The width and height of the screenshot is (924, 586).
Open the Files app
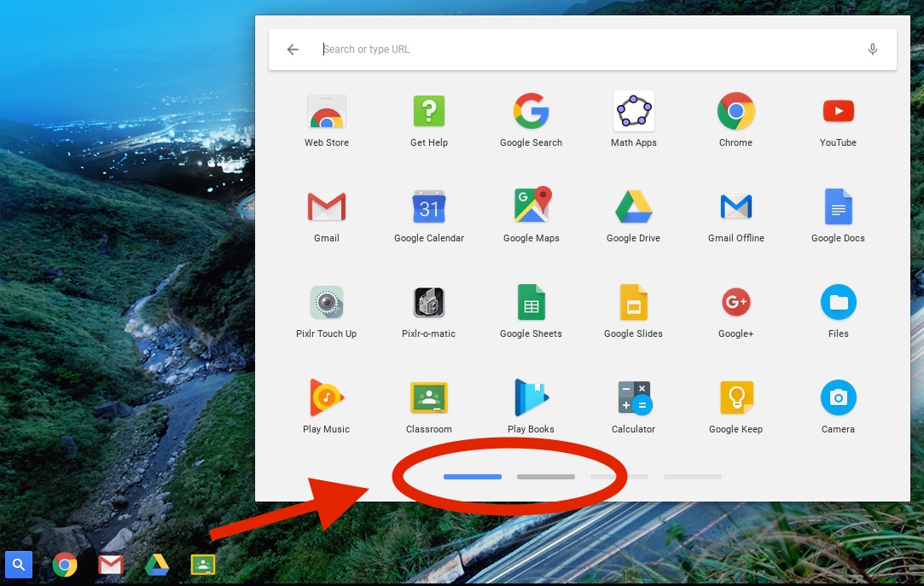pyautogui.click(x=838, y=302)
